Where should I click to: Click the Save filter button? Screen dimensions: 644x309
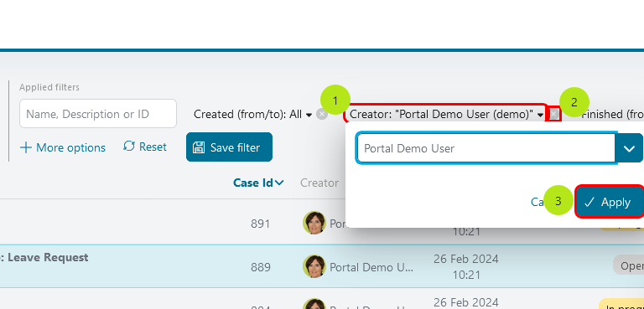point(229,147)
